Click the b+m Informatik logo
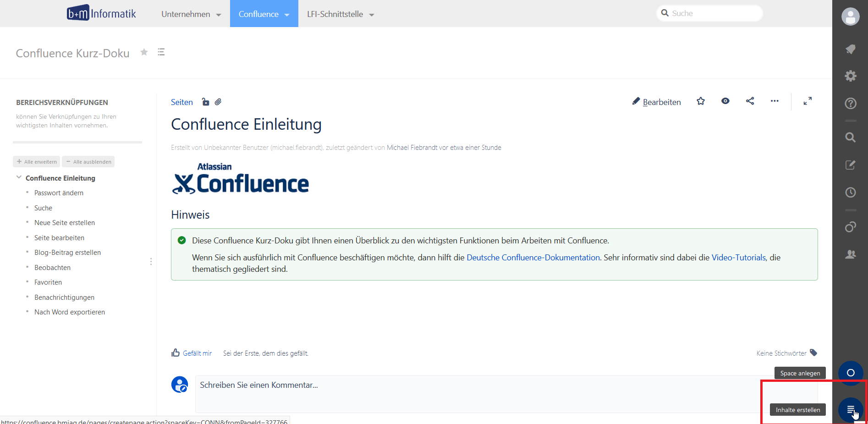 101,14
